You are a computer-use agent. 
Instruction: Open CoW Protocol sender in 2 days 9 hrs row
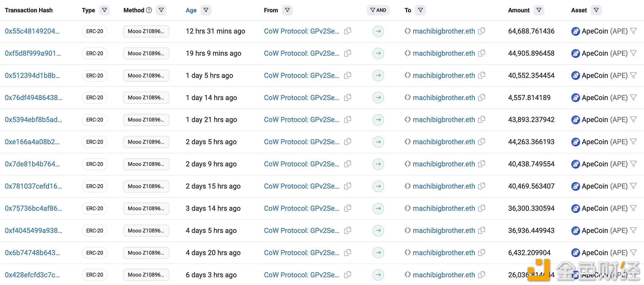pos(301,164)
